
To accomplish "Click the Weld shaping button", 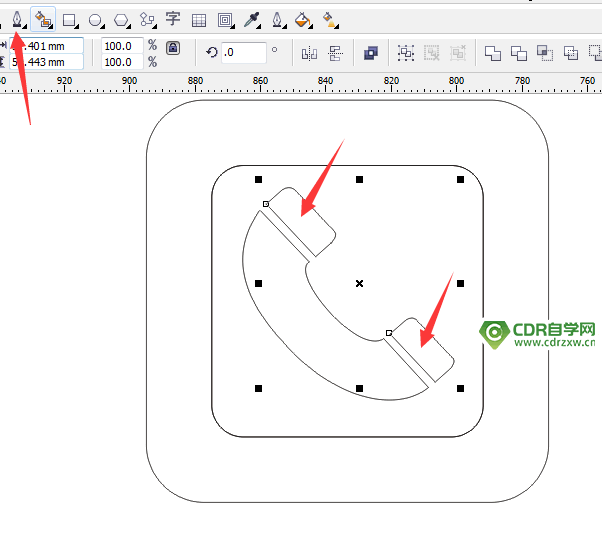I will (493, 53).
